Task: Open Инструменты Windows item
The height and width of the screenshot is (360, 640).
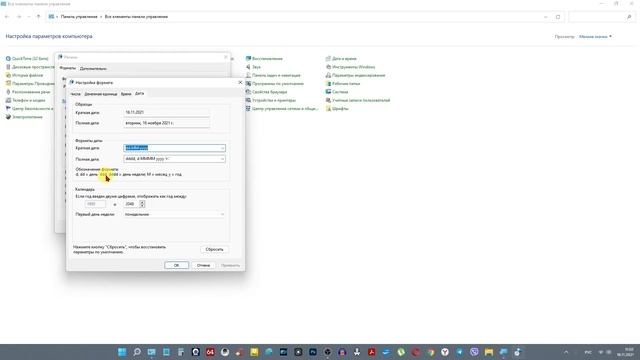Action: (x=350, y=67)
